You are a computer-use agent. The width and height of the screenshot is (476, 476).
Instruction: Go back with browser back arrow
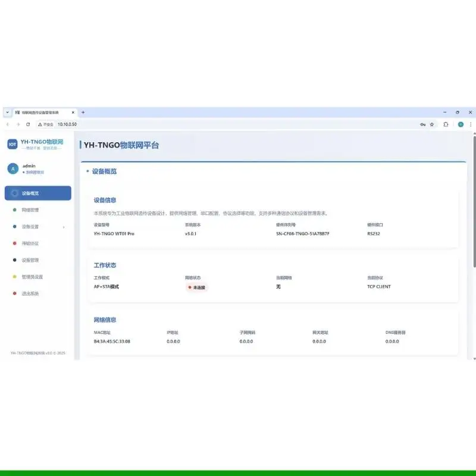coord(8,124)
